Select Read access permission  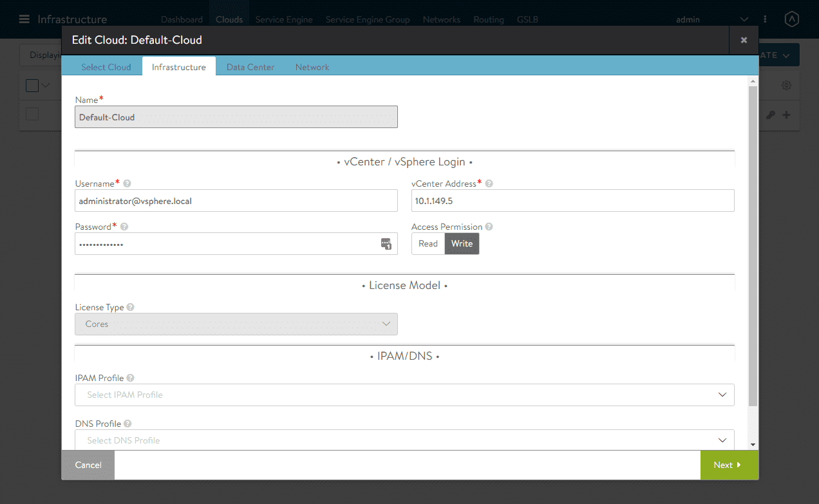tap(428, 244)
